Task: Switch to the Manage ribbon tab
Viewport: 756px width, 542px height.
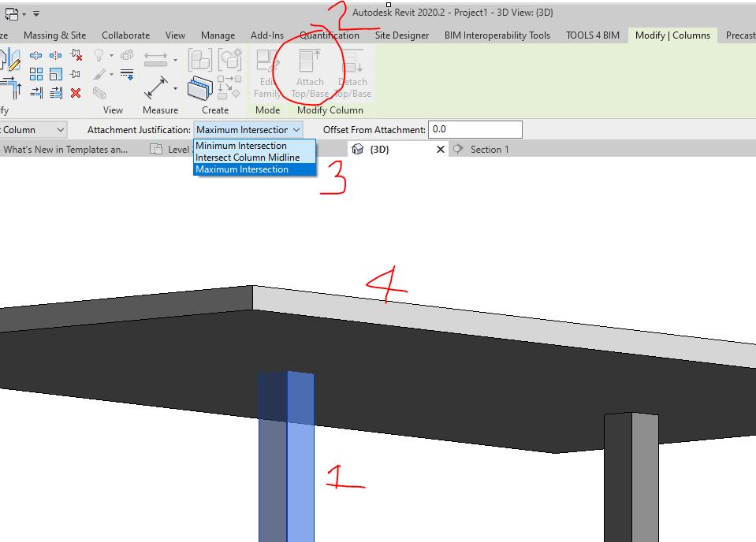Action: pyautogui.click(x=218, y=35)
